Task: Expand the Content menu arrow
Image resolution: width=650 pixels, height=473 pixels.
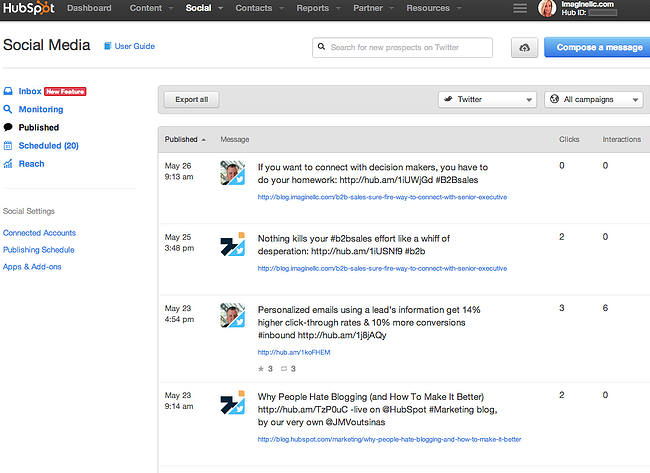Action: (171, 8)
